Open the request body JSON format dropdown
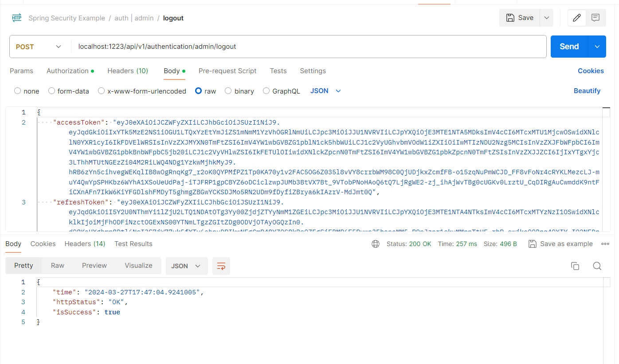 325,91
